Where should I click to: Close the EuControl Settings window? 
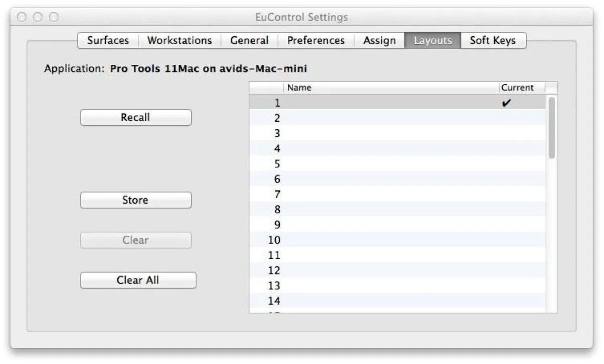coord(21,17)
